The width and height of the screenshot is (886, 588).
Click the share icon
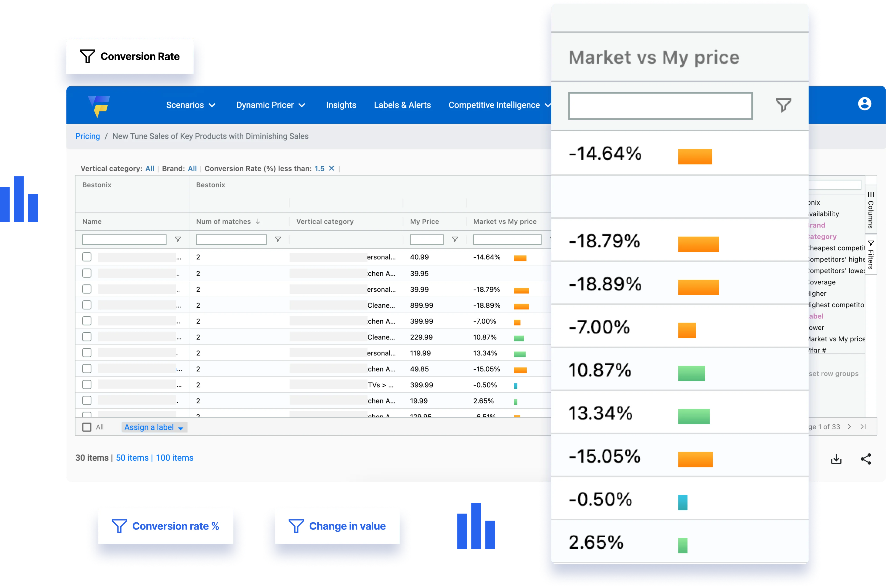[866, 459]
